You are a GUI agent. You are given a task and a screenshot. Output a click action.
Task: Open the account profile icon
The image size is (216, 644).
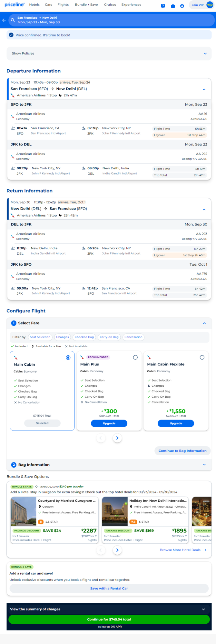click(x=182, y=6)
